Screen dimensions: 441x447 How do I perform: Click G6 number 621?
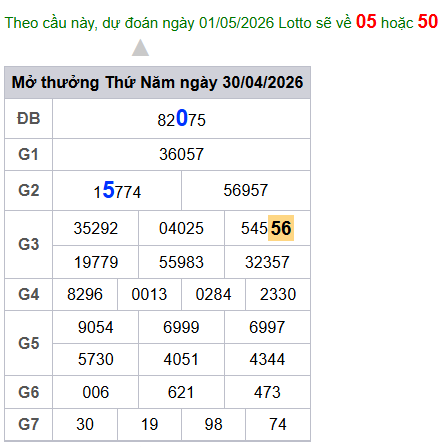point(181,392)
